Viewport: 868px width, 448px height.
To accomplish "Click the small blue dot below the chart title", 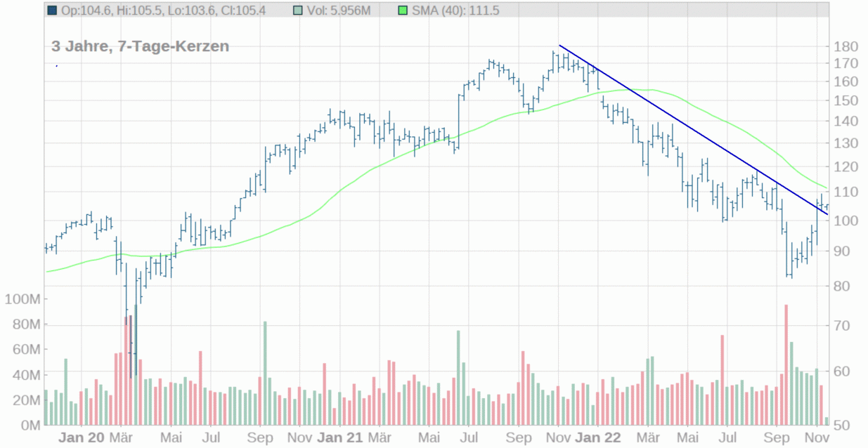I will [x=56, y=66].
